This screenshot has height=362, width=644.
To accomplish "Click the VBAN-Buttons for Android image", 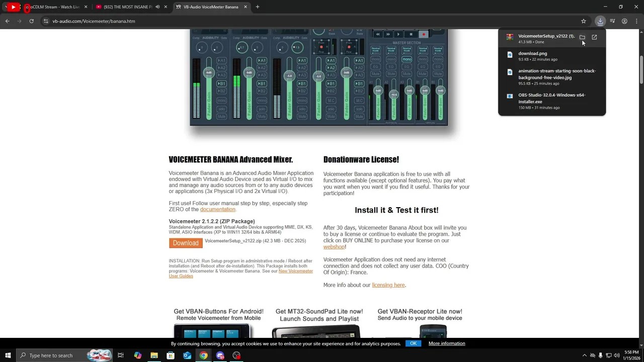I will [212, 331].
